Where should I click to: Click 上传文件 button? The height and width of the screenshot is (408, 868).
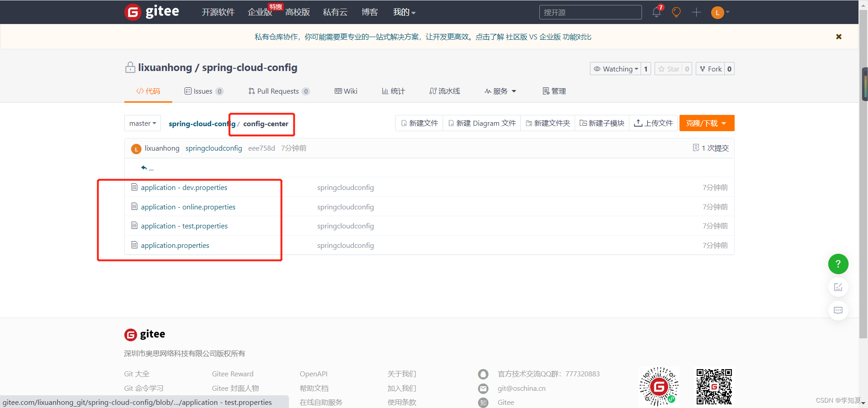pos(654,123)
